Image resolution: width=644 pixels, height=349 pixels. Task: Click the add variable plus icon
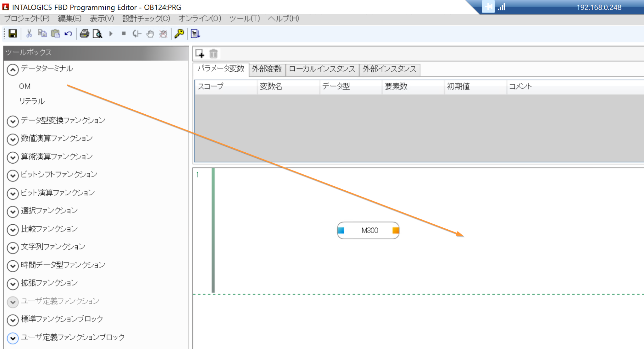coord(200,54)
